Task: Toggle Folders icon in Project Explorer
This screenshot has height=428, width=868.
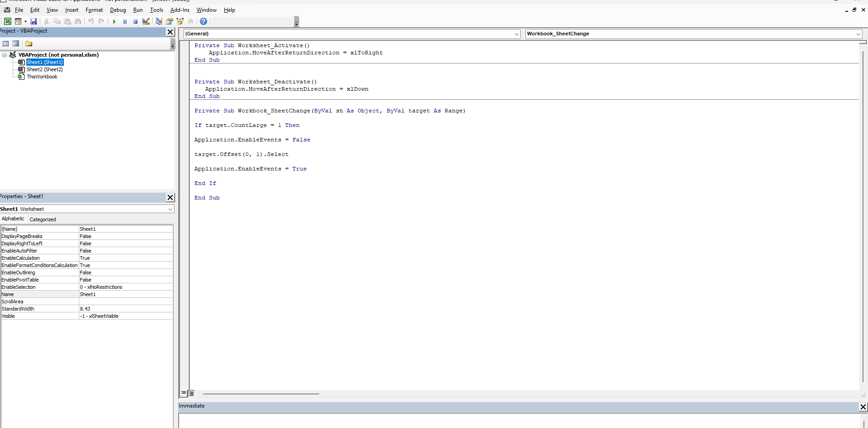Action: pos(29,44)
